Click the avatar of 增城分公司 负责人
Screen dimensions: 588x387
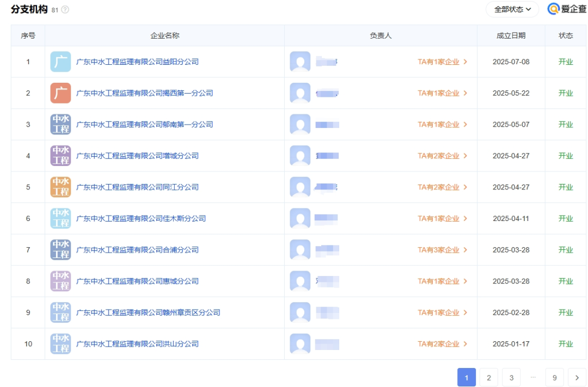click(299, 156)
